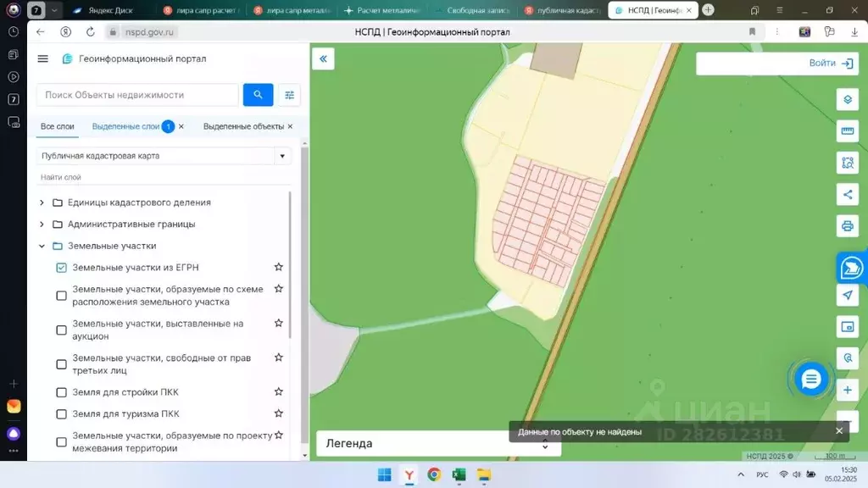Switch to the Расчет металлич browser tab
This screenshot has height=488, width=868.
coord(382,10)
